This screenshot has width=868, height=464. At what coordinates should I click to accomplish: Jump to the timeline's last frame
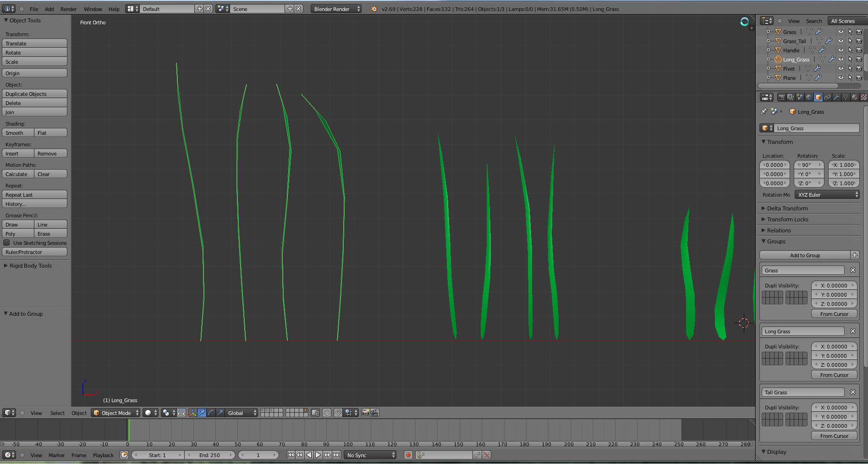click(336, 455)
